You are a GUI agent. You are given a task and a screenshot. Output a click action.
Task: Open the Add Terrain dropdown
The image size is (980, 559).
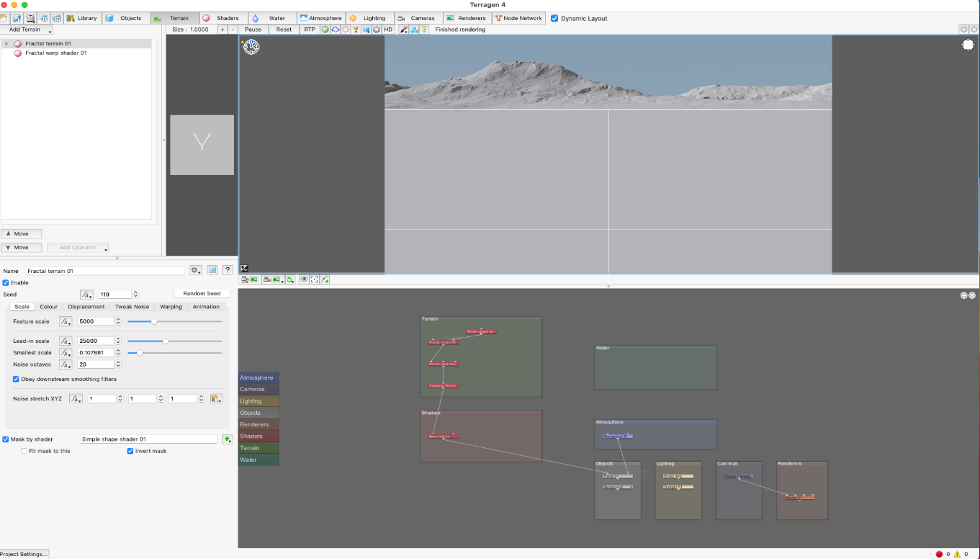[x=27, y=30]
